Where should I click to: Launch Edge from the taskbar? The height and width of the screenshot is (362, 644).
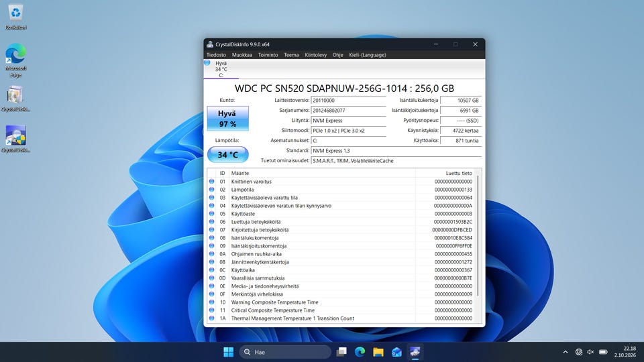click(360, 352)
